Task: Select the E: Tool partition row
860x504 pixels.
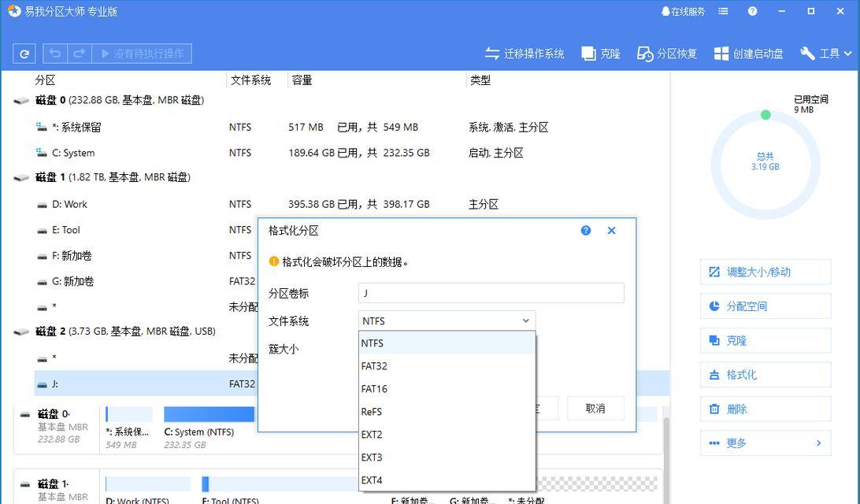Action: (x=146, y=230)
